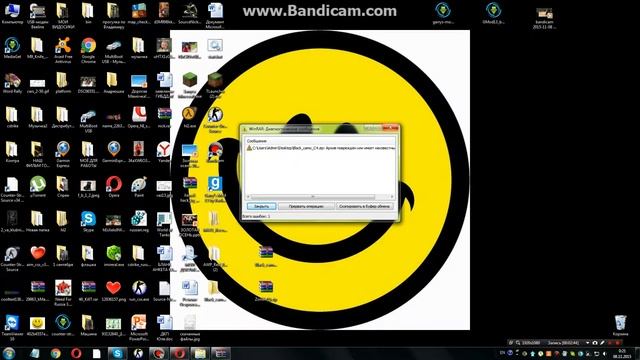Open the музычка folder on desktop

coord(139,48)
